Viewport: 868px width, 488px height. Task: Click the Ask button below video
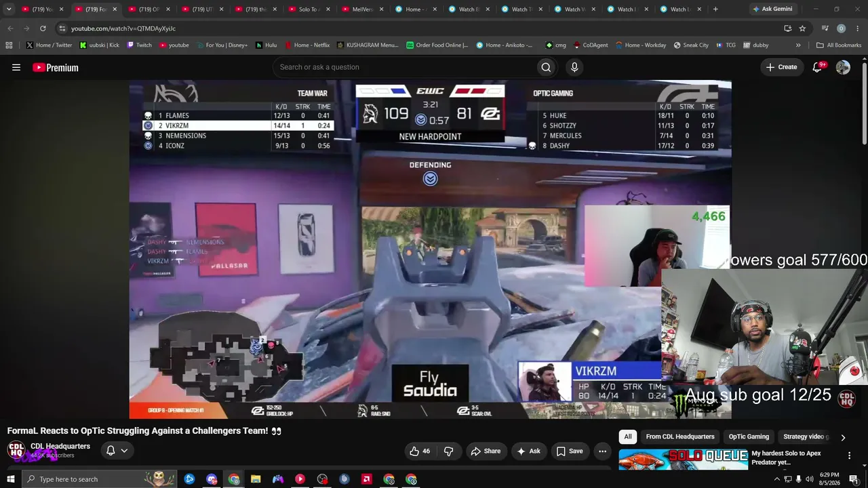(x=528, y=451)
